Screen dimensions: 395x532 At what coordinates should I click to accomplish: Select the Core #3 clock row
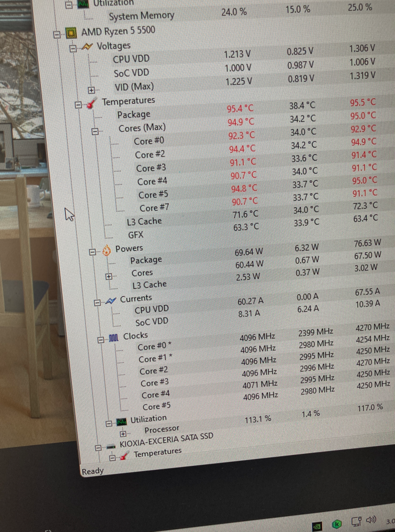[155, 382]
